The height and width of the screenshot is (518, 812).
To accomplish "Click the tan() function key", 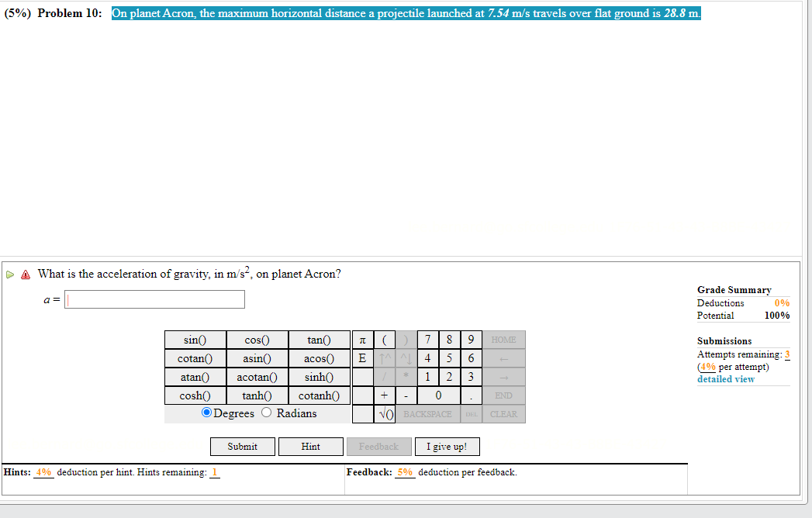I will (319, 340).
